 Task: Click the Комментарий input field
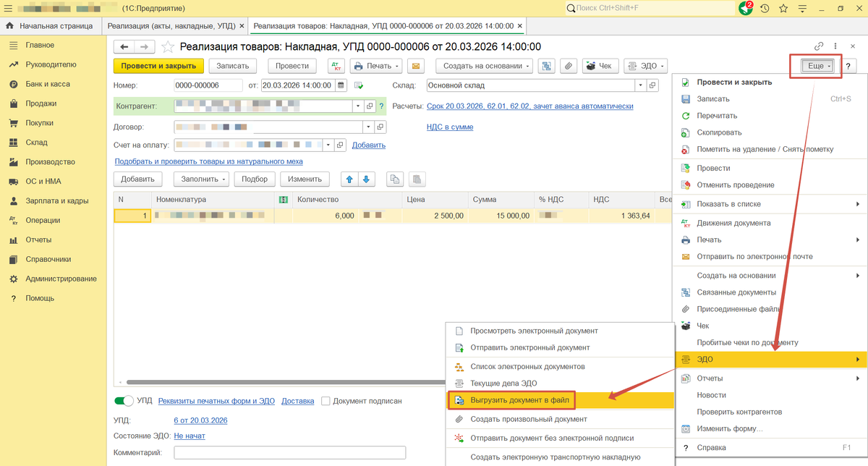290,453
